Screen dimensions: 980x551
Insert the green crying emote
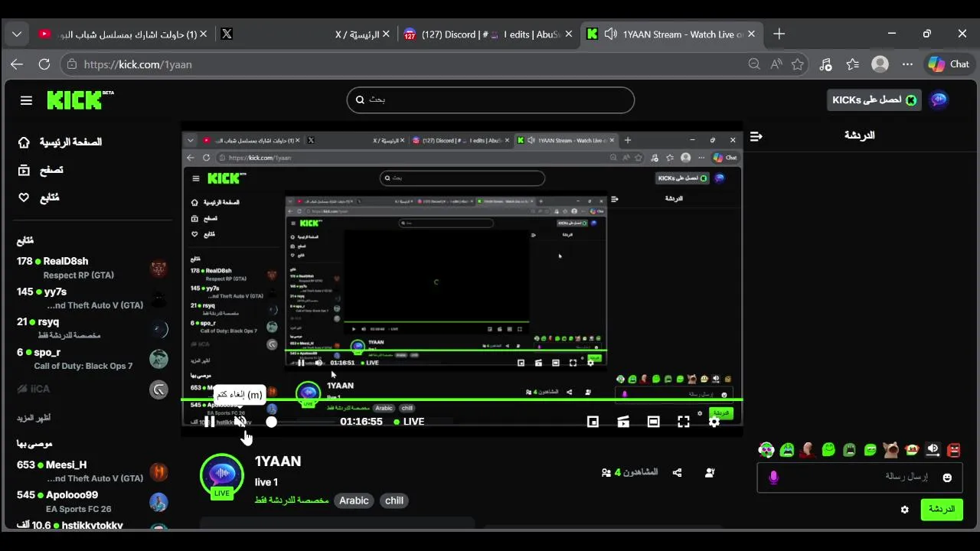787,450
